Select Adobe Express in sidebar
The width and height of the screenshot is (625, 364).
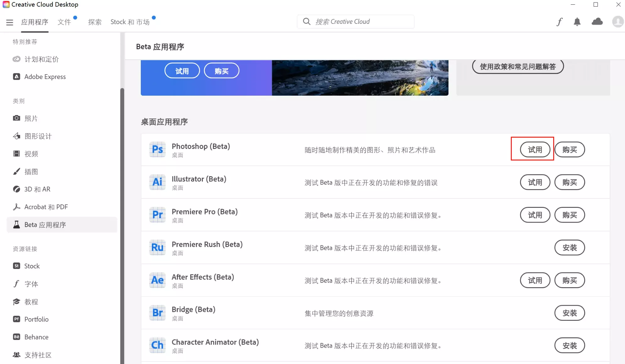(45, 77)
